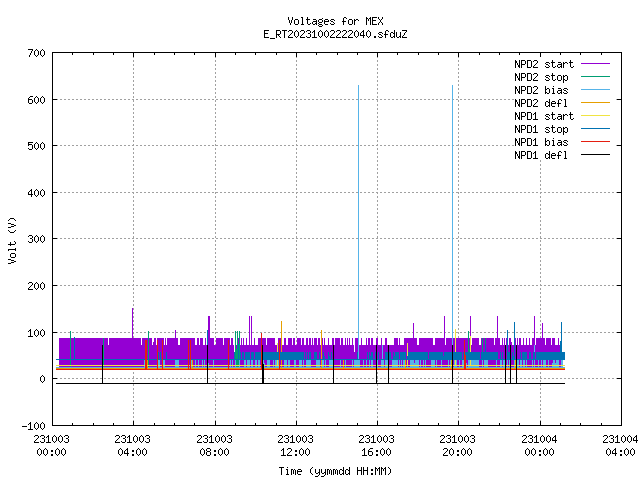Click the y-axis tick value 600
The image size is (640, 480).
coord(36,100)
